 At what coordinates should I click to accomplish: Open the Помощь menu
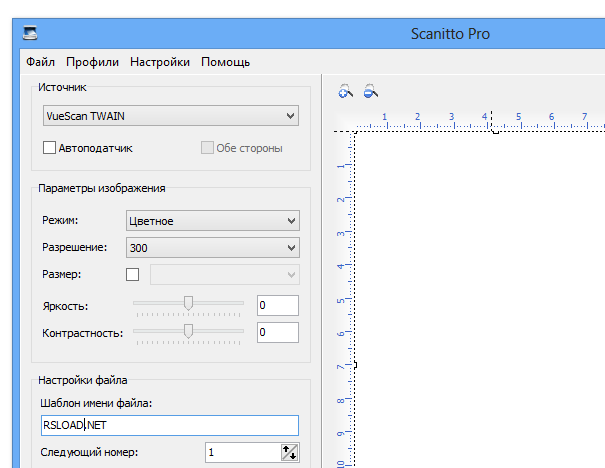pyautogui.click(x=225, y=62)
